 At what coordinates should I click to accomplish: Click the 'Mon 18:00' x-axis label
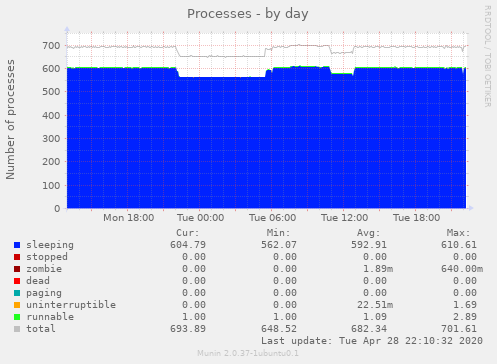point(129,218)
